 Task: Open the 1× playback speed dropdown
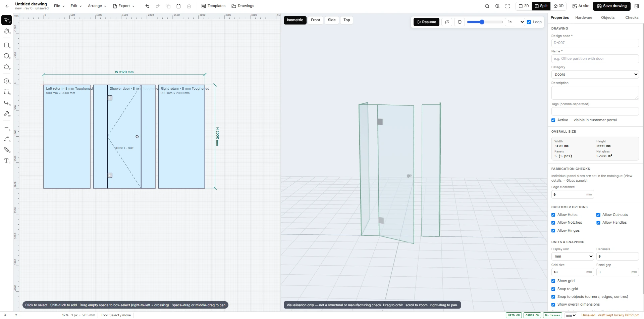coord(515,22)
